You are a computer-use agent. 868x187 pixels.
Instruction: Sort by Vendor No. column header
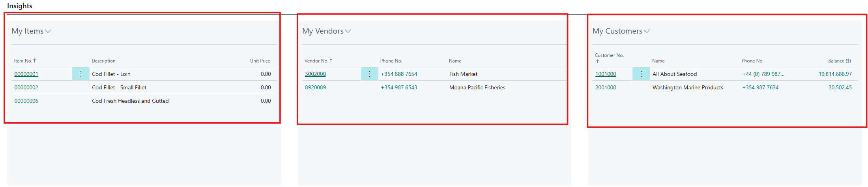(316, 61)
